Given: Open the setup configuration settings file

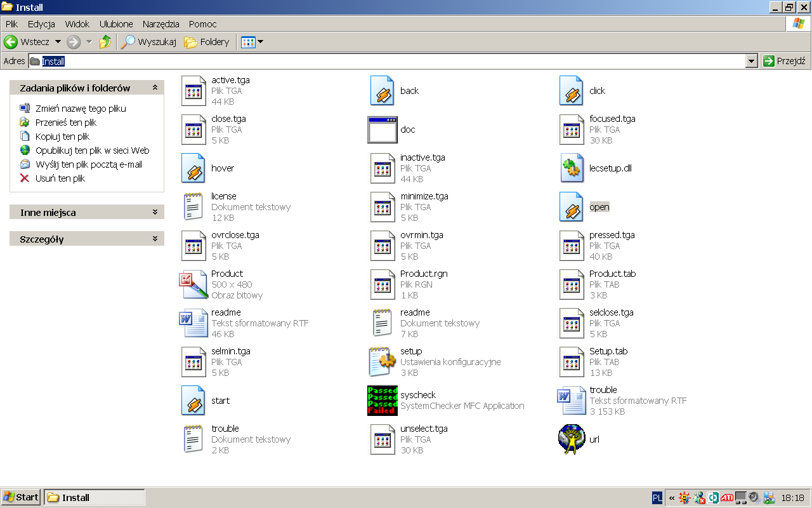Looking at the screenshot, I should tap(381, 361).
